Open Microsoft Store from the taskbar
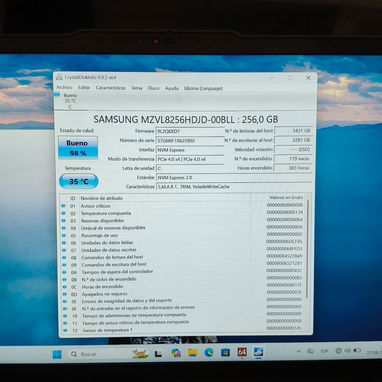Screen dimensions: 382x382 [x=225, y=353]
